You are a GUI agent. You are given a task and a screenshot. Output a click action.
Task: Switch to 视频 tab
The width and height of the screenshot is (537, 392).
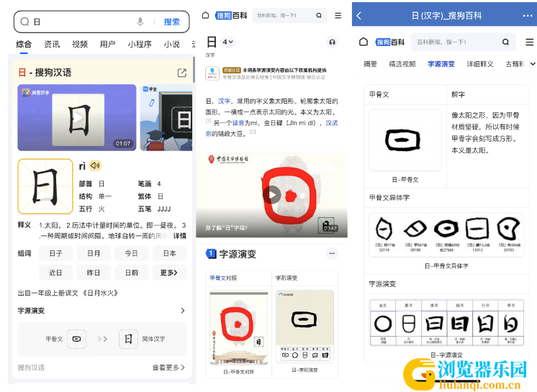pyautogui.click(x=80, y=44)
